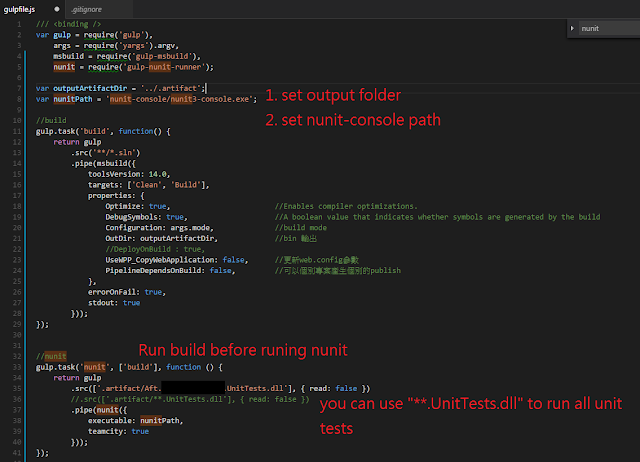This screenshot has height=462, width=640.
Task: Select line number 33 in the gutter
Action: (x=17, y=367)
